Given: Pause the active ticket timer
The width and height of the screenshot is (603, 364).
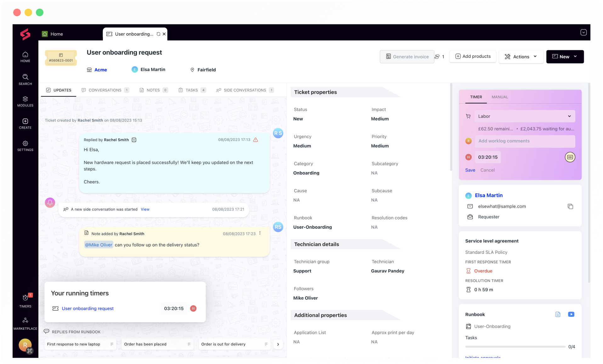Looking at the screenshot, I should pos(469,157).
